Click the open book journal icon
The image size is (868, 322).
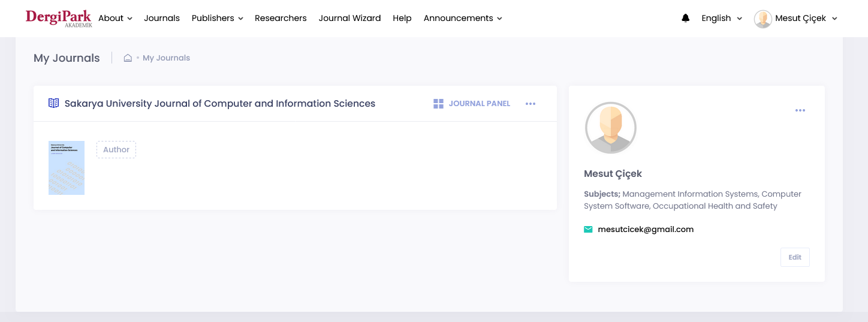(54, 103)
